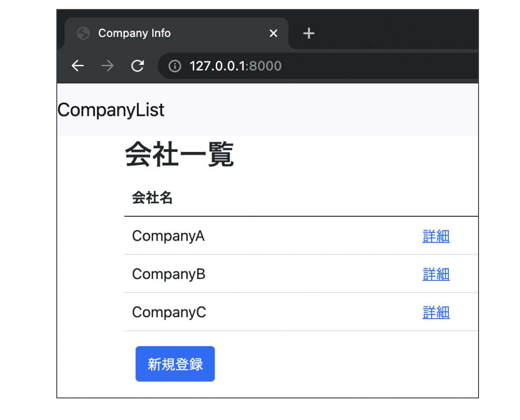520x420 pixels.
Task: Click the globe favicon on the browser tab
Action: [x=83, y=33]
